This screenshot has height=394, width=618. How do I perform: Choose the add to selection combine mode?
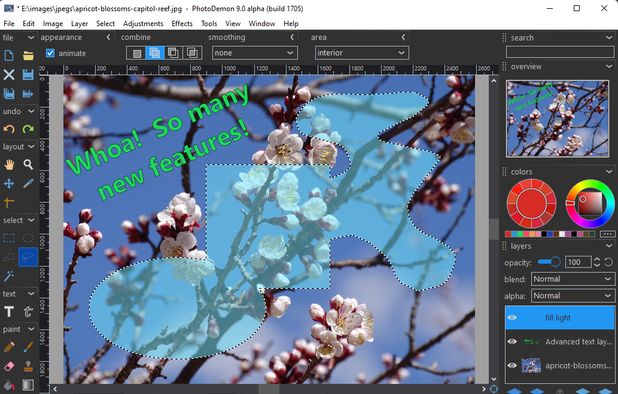[155, 53]
